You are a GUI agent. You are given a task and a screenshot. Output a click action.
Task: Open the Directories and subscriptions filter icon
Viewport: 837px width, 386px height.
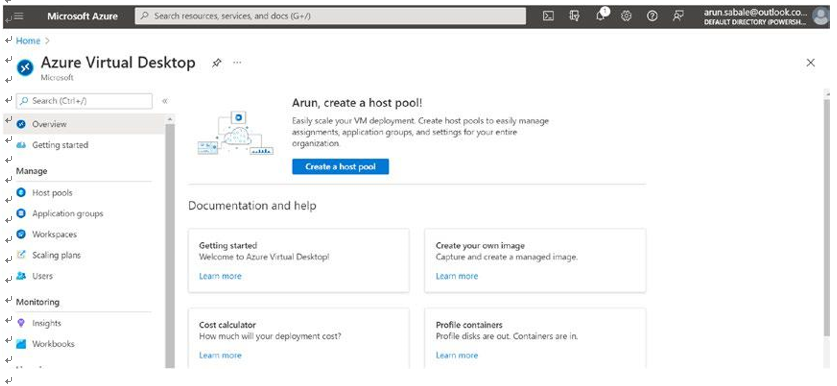574,16
